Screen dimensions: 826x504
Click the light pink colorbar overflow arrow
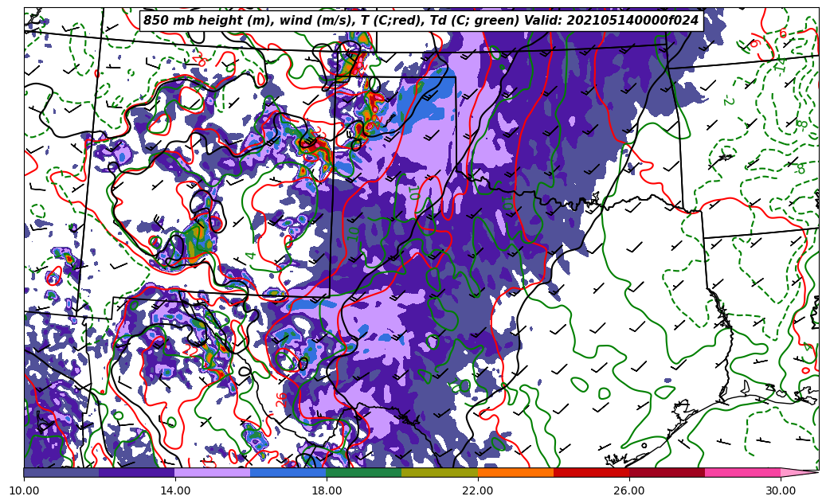coord(798,472)
